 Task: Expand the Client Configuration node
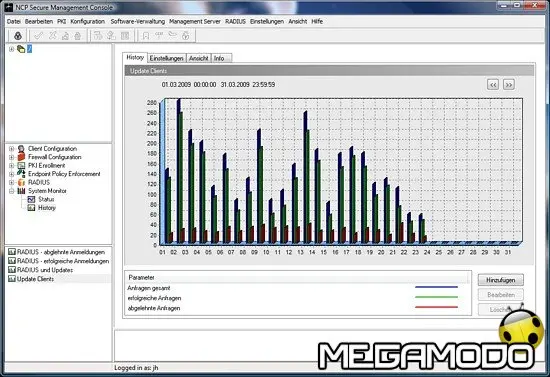pos(11,149)
